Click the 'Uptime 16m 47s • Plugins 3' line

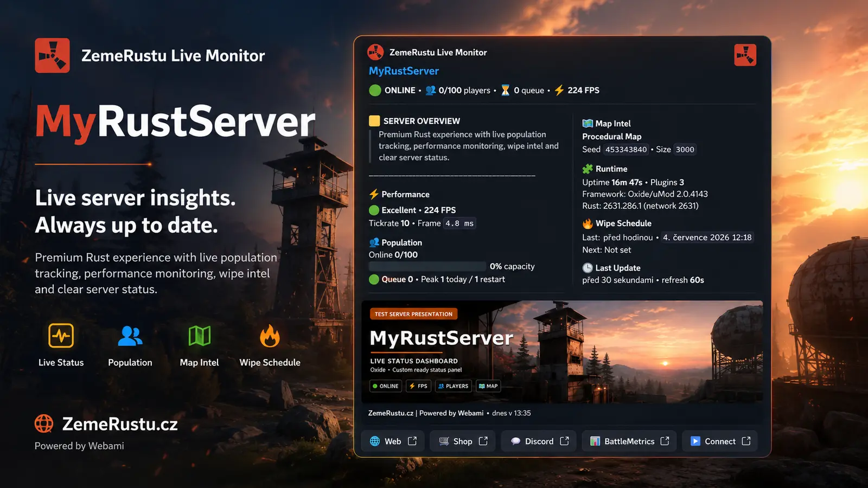click(633, 182)
